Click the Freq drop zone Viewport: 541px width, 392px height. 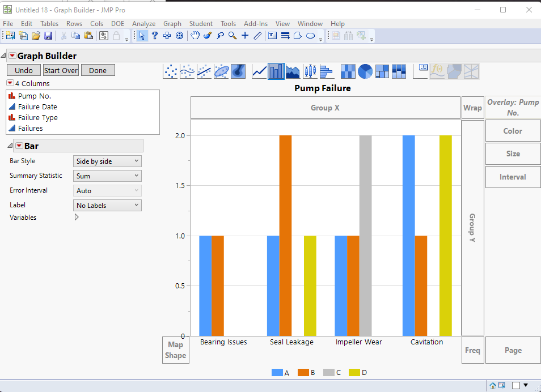pyautogui.click(x=473, y=350)
